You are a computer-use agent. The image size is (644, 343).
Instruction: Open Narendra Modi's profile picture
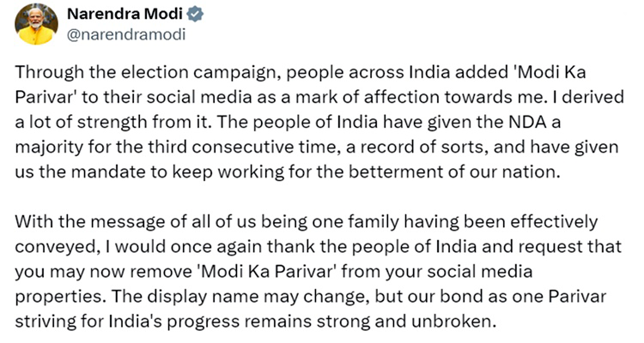pyautogui.click(x=36, y=24)
